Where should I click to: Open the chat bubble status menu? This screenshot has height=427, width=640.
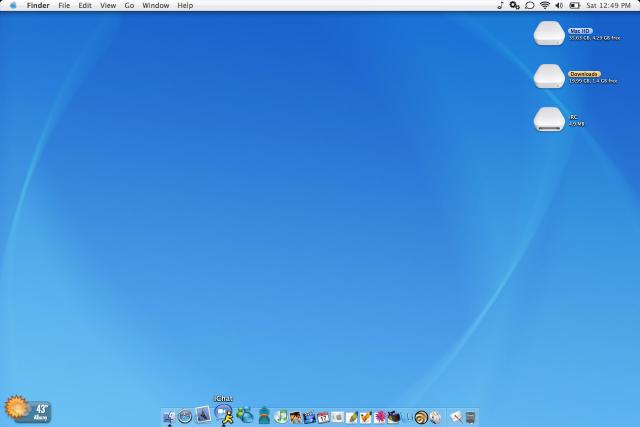530,5
